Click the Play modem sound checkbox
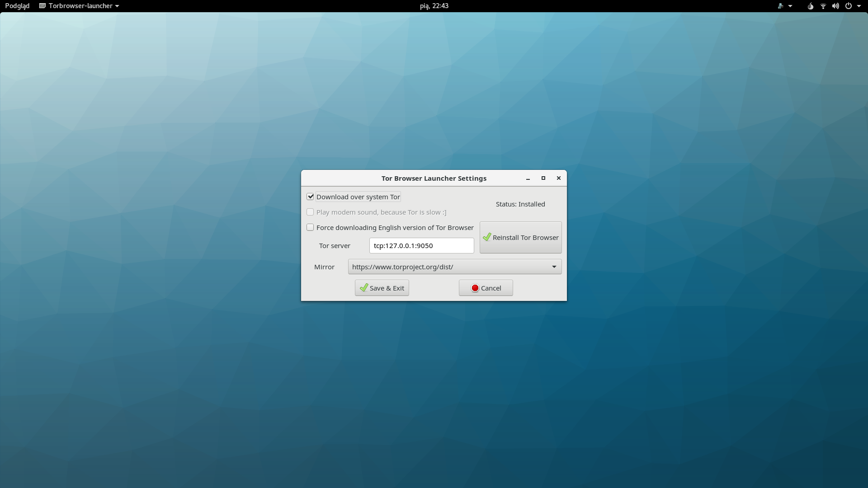The width and height of the screenshot is (868, 488). pyautogui.click(x=310, y=212)
